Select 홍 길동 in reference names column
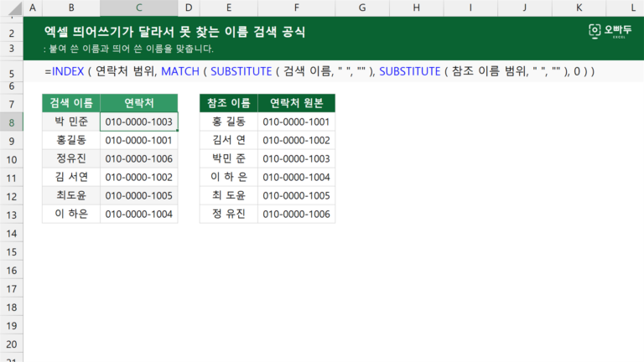The width and height of the screenshot is (644, 362). coord(229,122)
